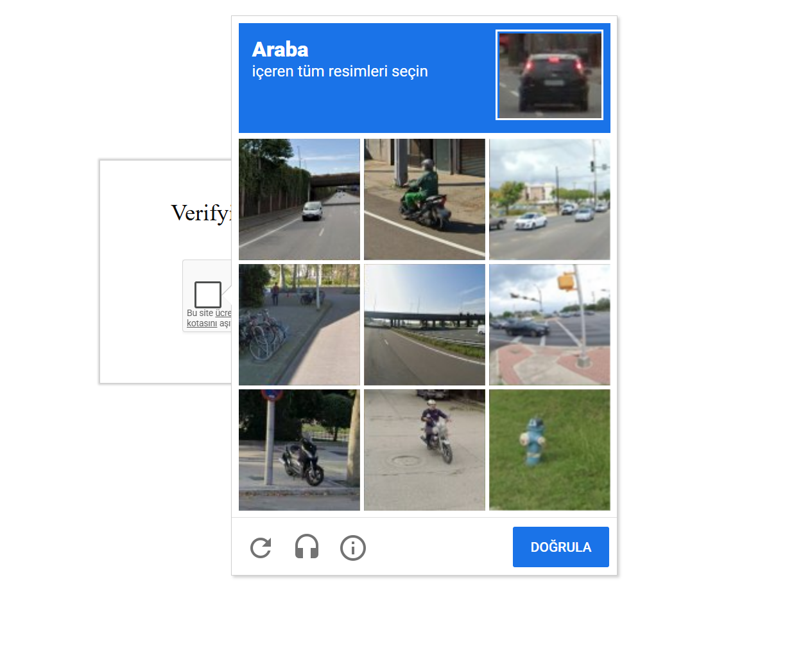Open the help info icon

[353, 548]
